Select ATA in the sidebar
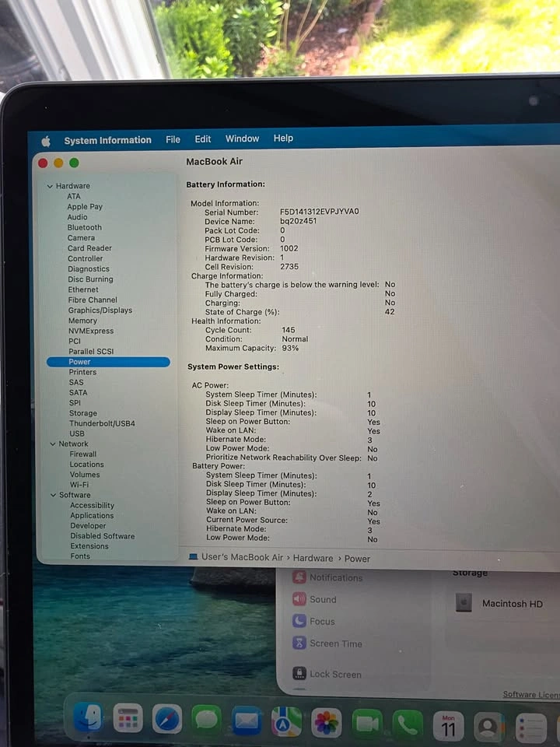The height and width of the screenshot is (747, 560). click(x=74, y=196)
